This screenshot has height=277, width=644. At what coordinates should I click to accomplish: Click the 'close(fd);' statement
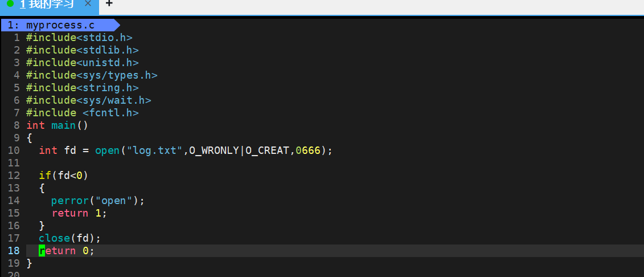click(70, 238)
